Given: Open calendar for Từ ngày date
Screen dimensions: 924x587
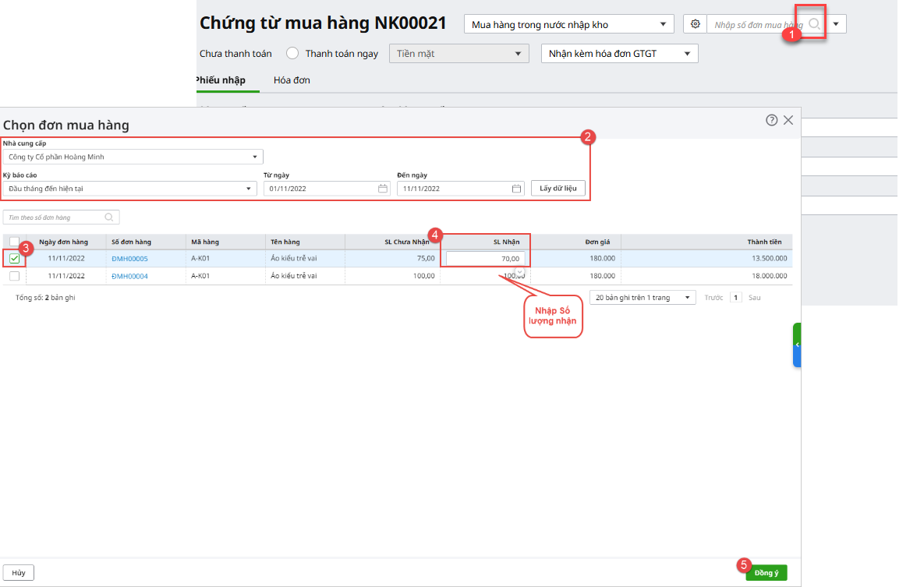Looking at the screenshot, I should tap(382, 189).
